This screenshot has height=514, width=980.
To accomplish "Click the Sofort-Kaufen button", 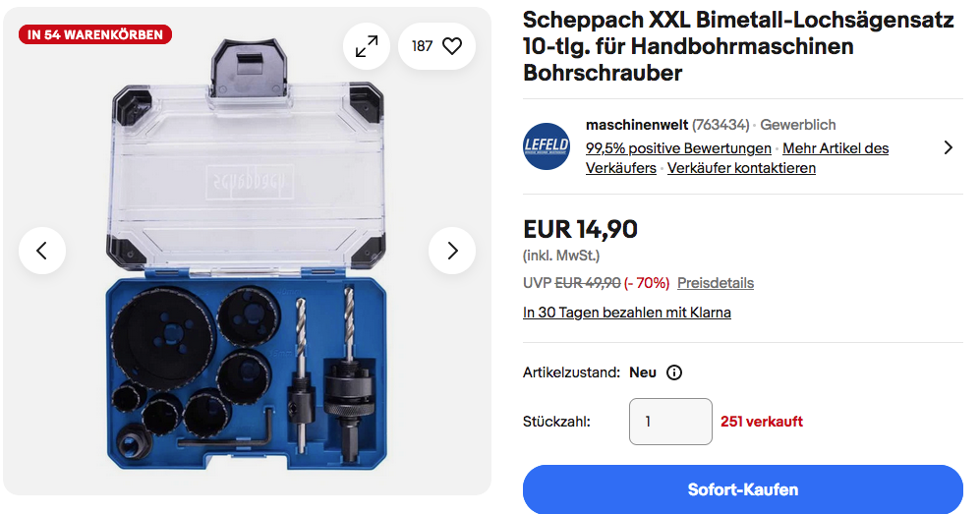I will pyautogui.click(x=742, y=489).
